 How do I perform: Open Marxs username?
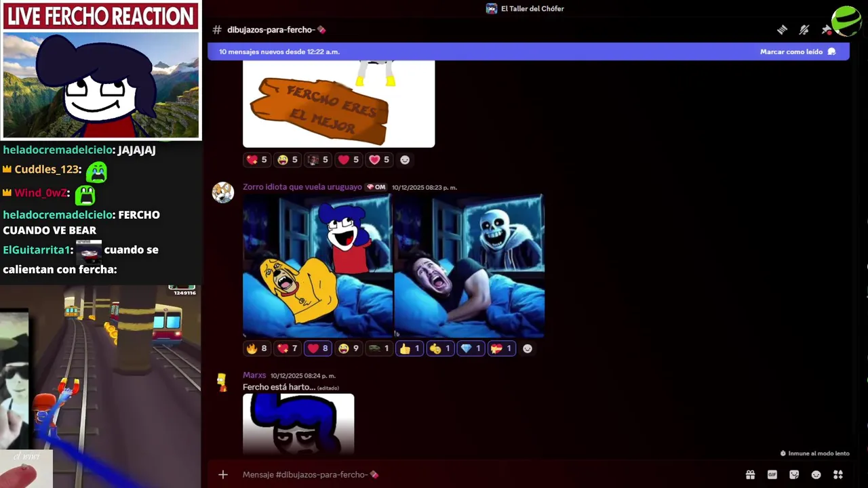pos(254,375)
